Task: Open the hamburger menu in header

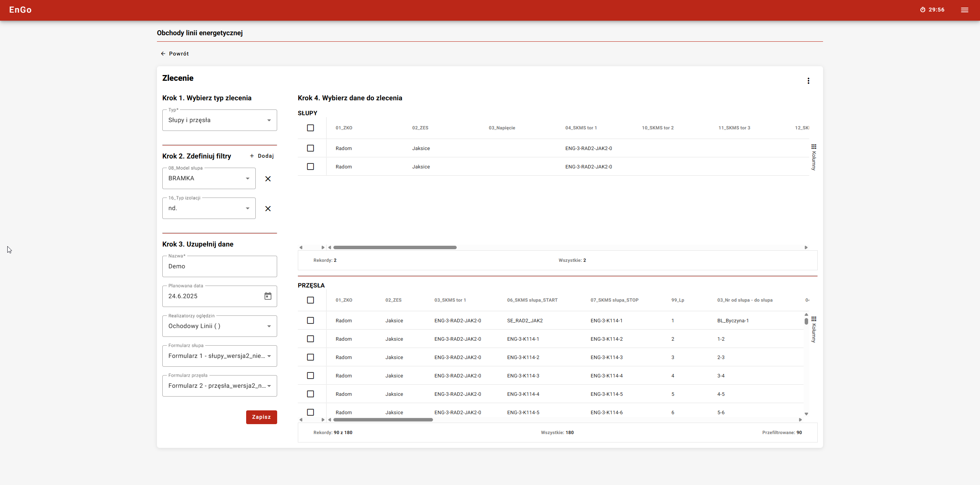Action: pyautogui.click(x=964, y=10)
